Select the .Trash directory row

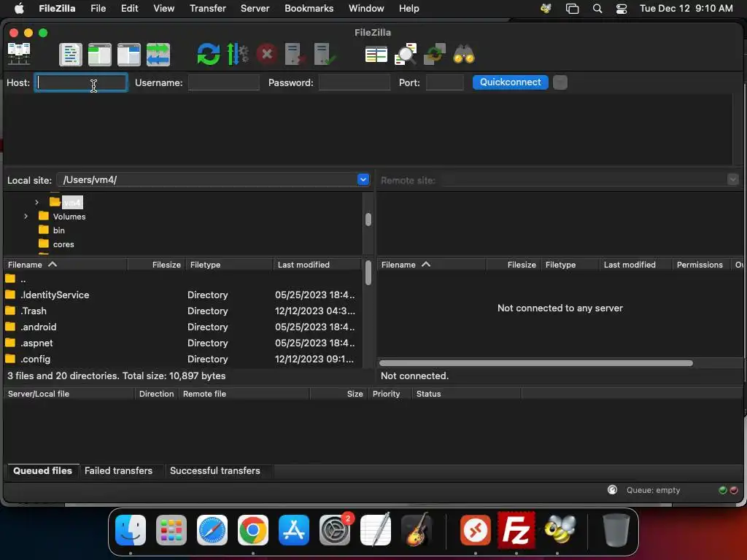[183, 311]
